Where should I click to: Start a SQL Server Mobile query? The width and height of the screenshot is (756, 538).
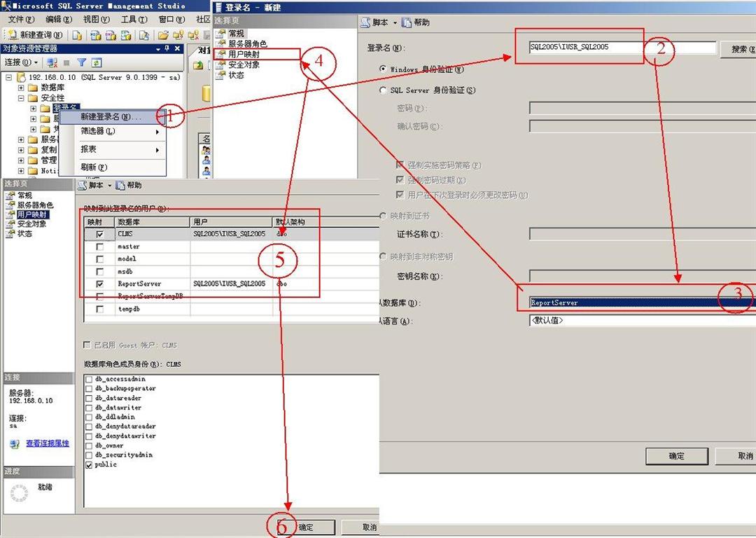pos(143,35)
